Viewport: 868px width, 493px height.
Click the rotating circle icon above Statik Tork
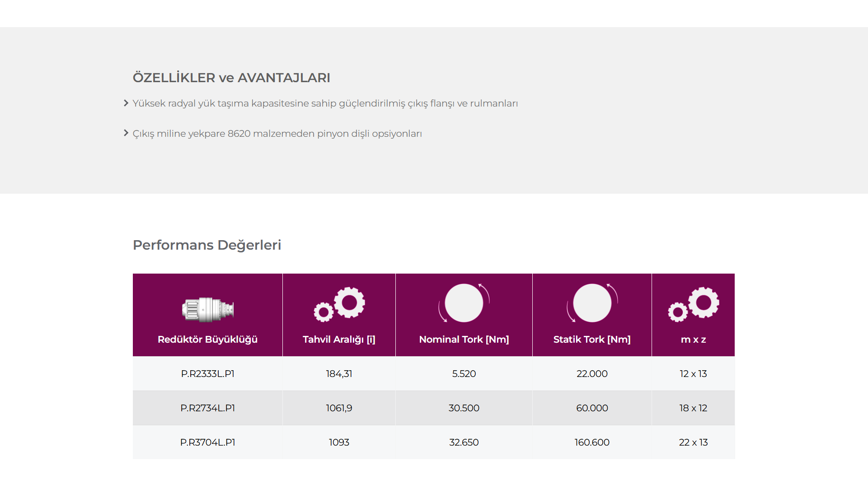click(592, 303)
